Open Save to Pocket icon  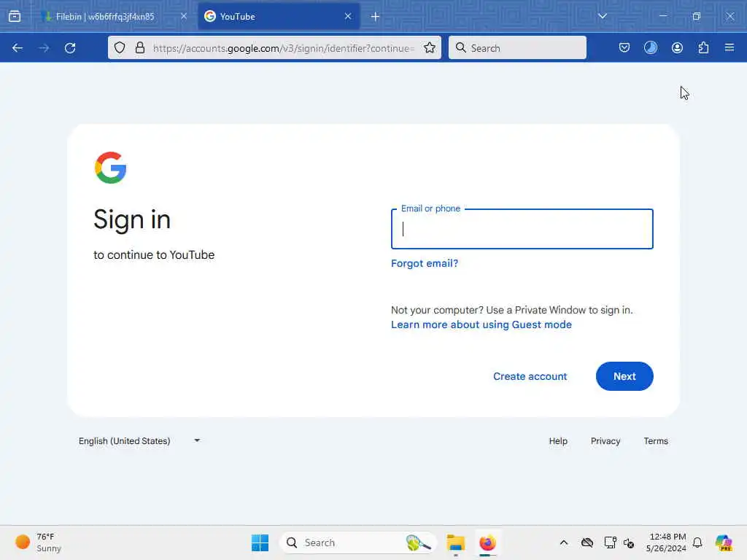pyautogui.click(x=624, y=47)
